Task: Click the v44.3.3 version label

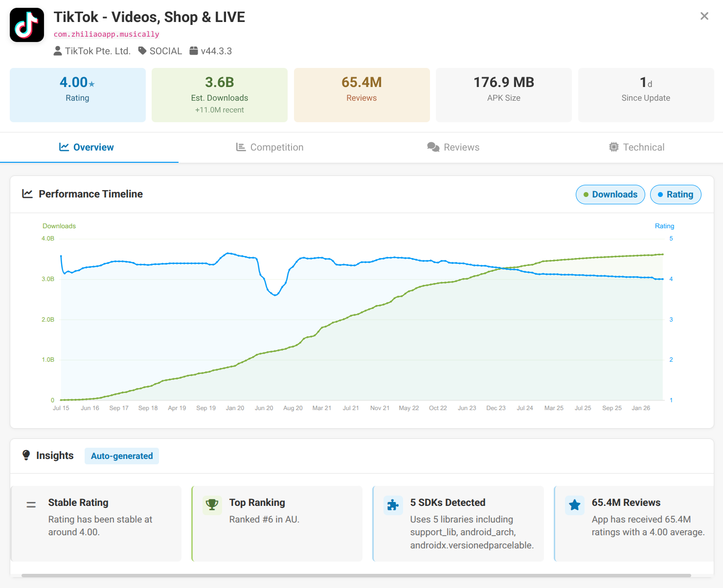Action: click(x=216, y=51)
